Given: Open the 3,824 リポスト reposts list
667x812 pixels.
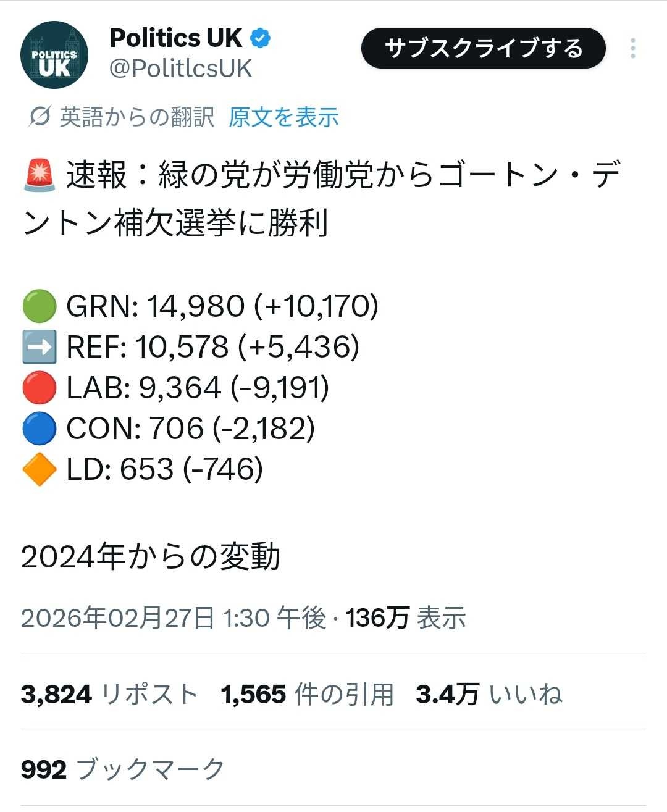Looking at the screenshot, I should tap(109, 694).
